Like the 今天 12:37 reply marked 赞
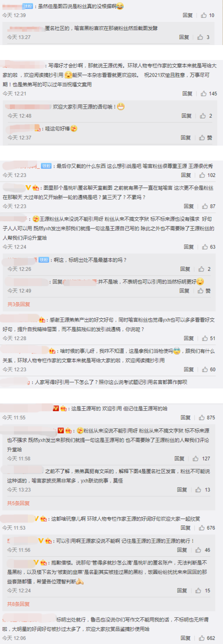This screenshot has height=644, width=223. tap(202, 138)
